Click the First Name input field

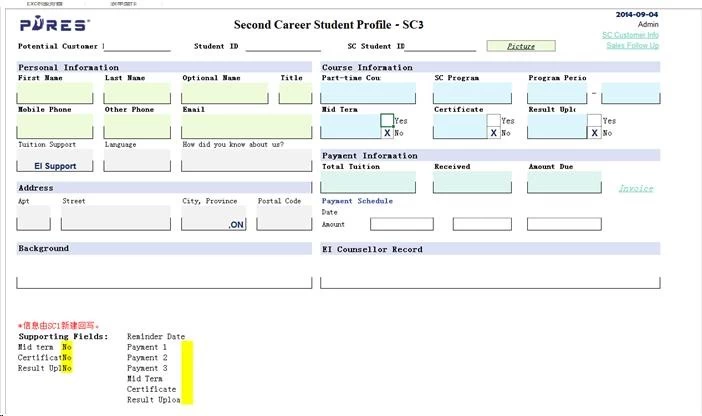coord(55,94)
